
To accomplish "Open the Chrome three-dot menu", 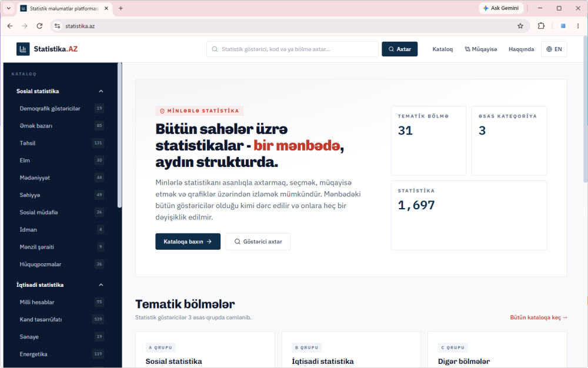I will (578, 26).
